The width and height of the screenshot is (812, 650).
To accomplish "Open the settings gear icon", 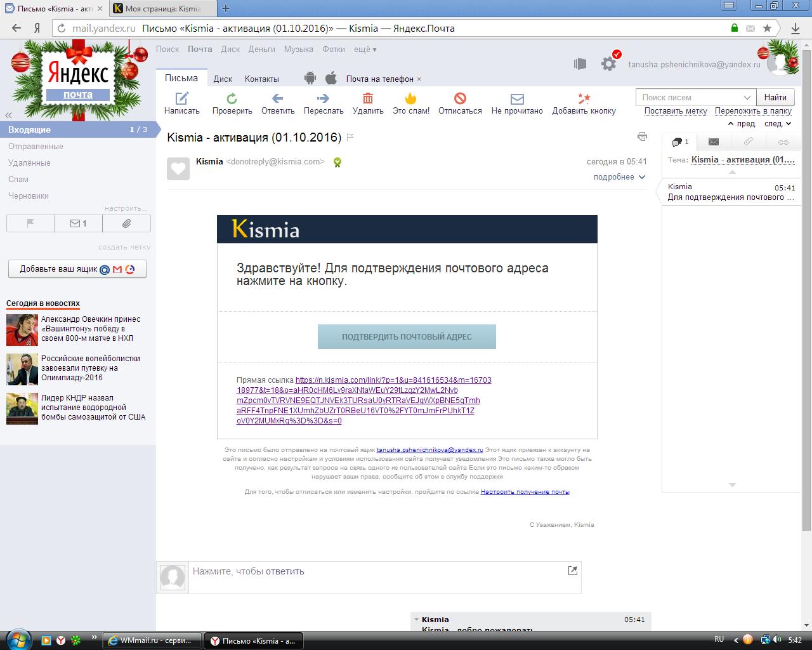I will [x=609, y=63].
